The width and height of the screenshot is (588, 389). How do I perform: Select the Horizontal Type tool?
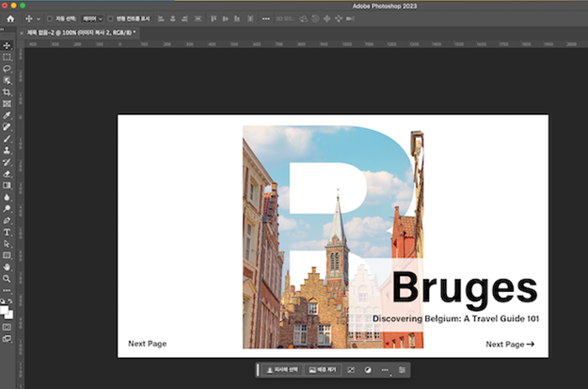7,232
